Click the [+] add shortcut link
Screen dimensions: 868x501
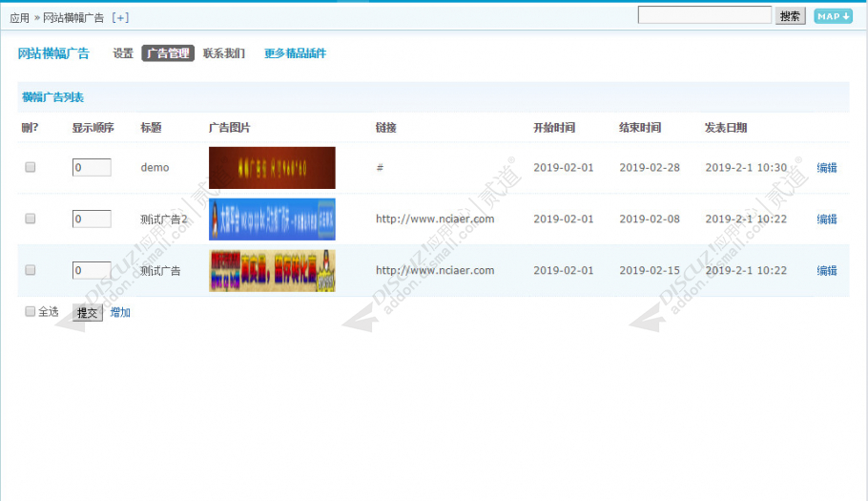click(120, 18)
